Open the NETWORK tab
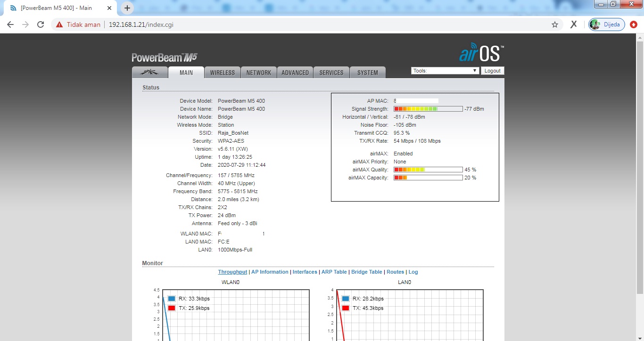This screenshot has height=341, width=644. click(259, 73)
